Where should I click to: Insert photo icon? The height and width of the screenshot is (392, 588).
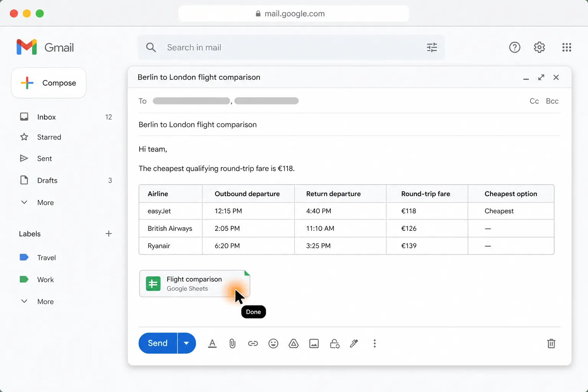click(x=314, y=343)
